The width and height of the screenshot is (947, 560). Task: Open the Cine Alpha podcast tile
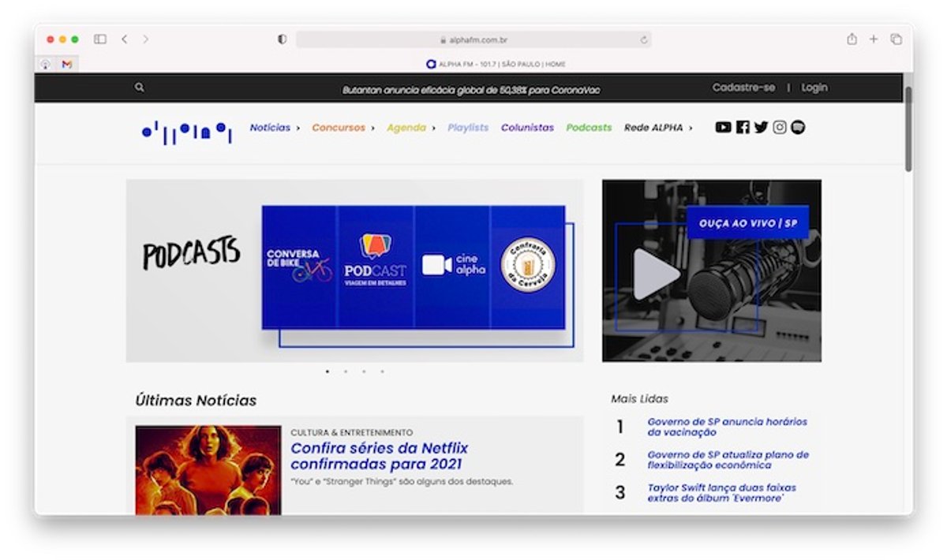point(452,267)
